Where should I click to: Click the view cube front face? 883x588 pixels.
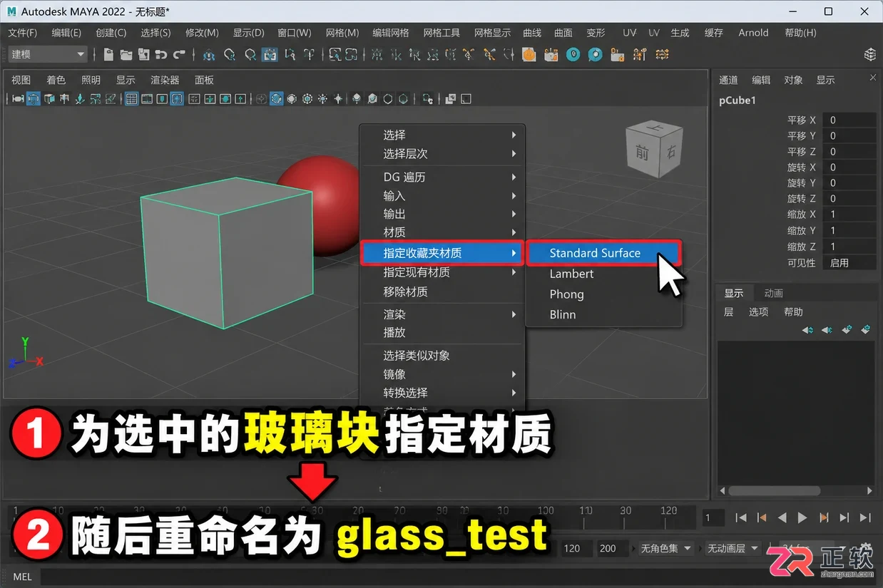pos(642,153)
